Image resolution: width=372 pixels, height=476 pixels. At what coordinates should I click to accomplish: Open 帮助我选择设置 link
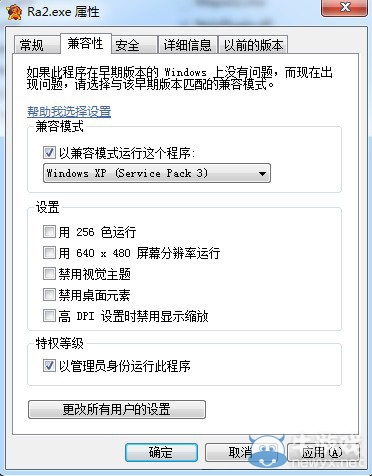(x=69, y=111)
